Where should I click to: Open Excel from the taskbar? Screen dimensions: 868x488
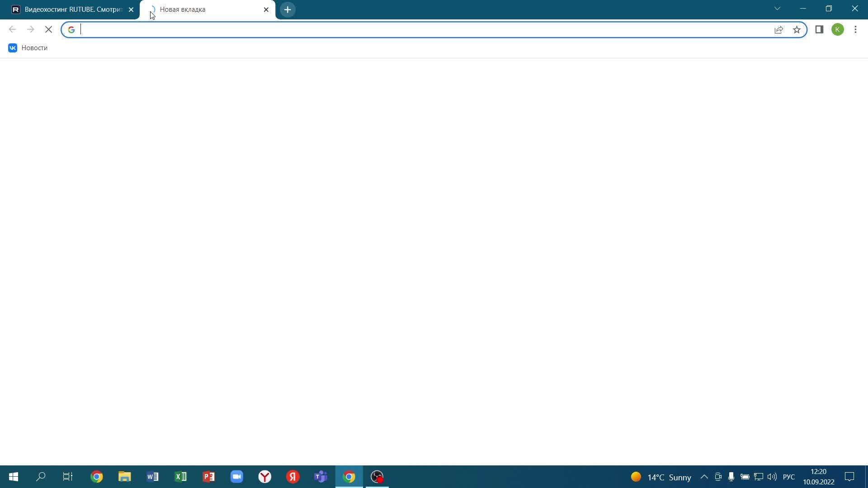[181, 477]
